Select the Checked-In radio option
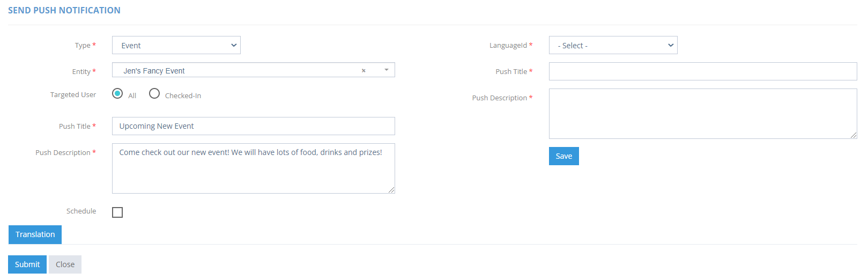868x280 pixels. coord(154,93)
